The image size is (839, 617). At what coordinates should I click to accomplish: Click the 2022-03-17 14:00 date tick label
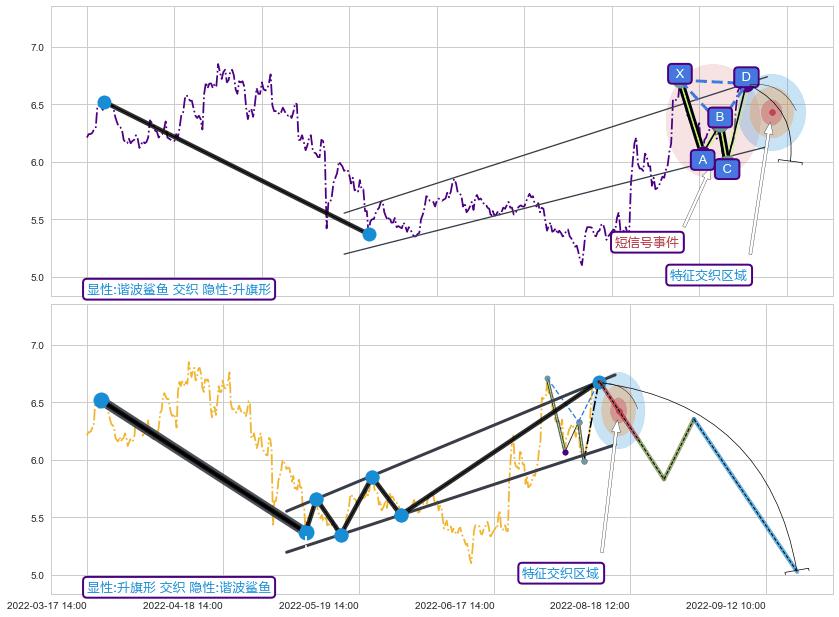point(47,605)
